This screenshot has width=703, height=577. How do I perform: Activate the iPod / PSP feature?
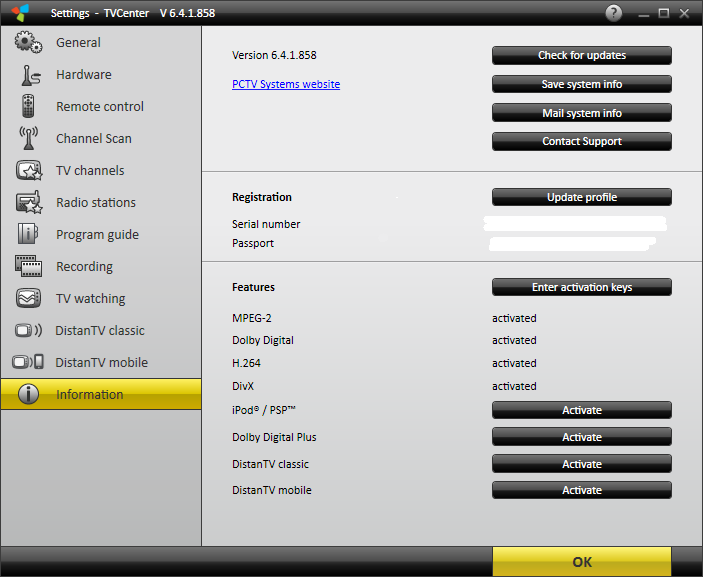pos(581,410)
